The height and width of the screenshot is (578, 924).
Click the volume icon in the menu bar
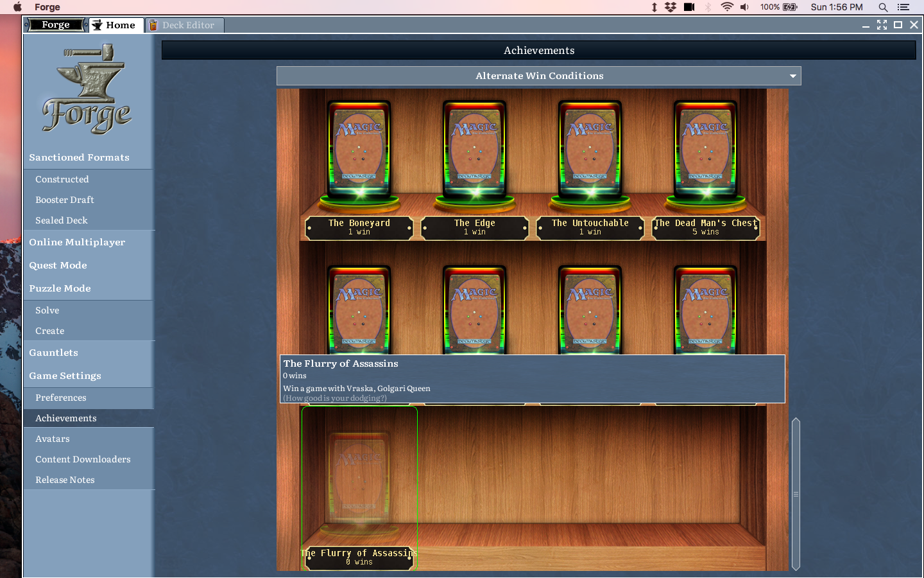coord(744,7)
